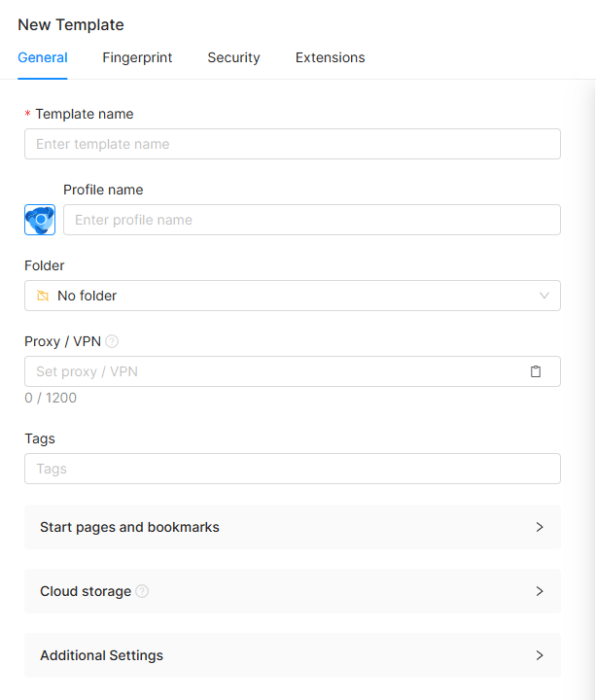This screenshot has height=700, width=596.
Task: Switch to the Fingerprint tab
Action: click(137, 57)
